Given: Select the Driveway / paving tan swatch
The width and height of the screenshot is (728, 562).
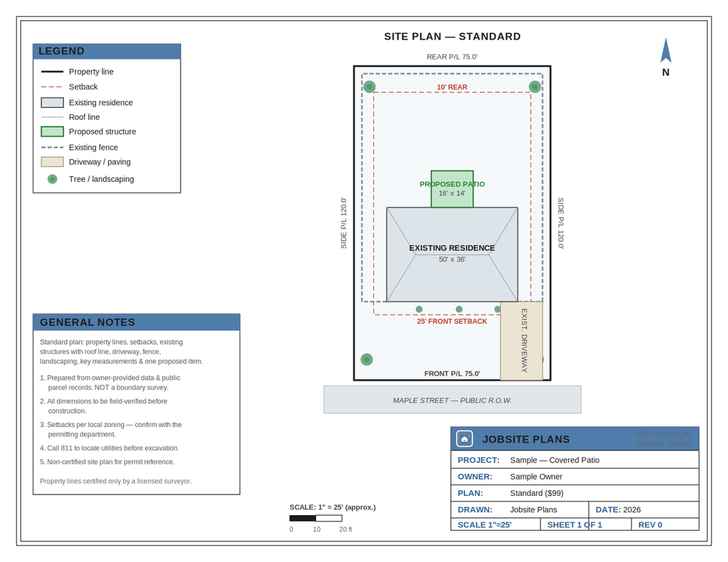Looking at the screenshot, I should [x=52, y=162].
